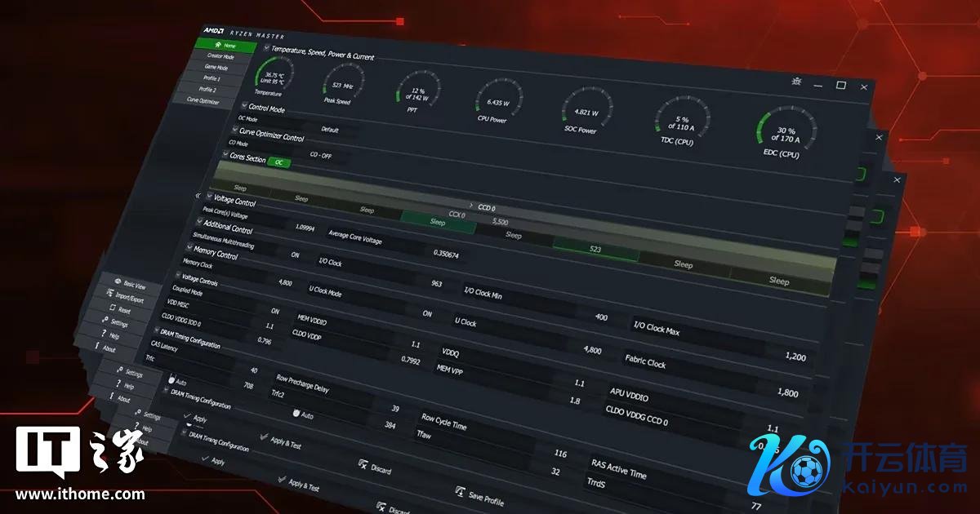Open Settings with the wrench icon
Image resolution: width=980 pixels, height=514 pixels.
pos(101,321)
